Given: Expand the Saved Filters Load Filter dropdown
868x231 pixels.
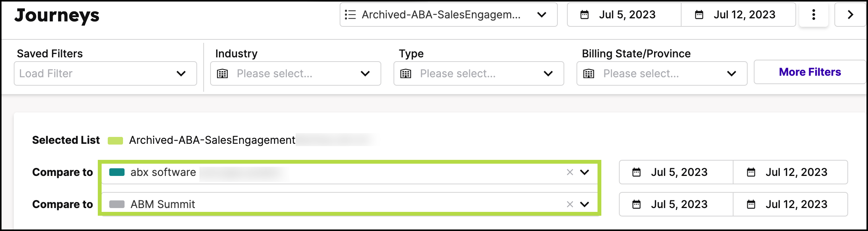Looking at the screenshot, I should pos(105,73).
